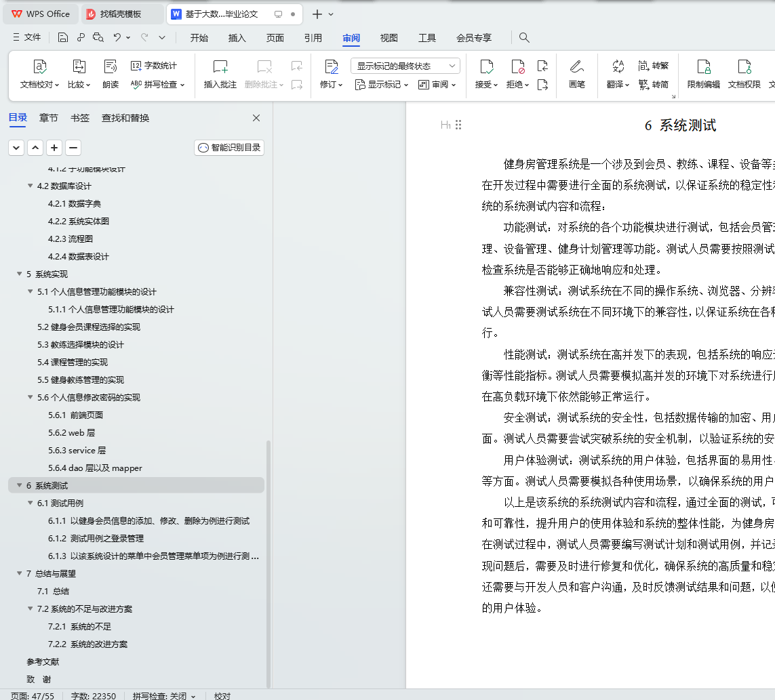This screenshot has height=700, width=775.
Task: Click the plus promote heading button
Action: [54, 148]
